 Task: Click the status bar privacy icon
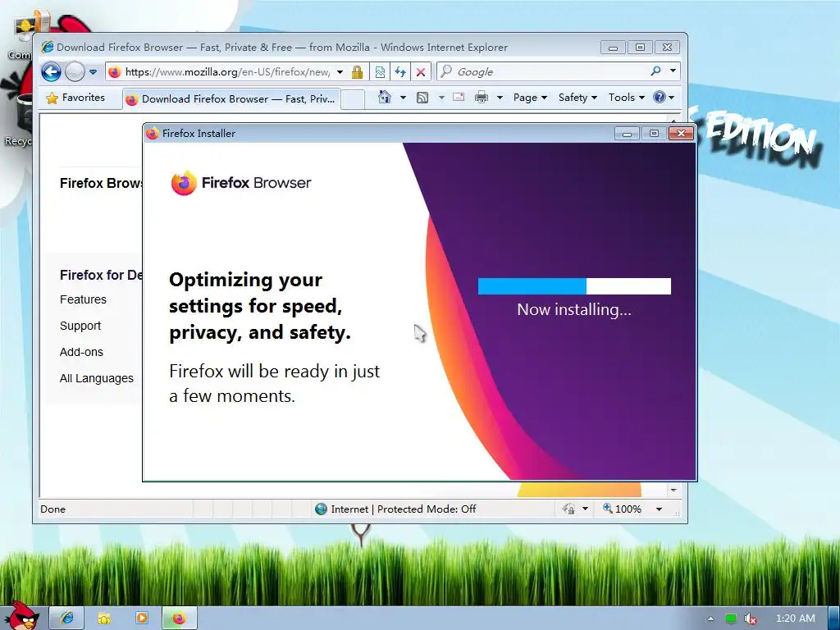click(x=569, y=509)
